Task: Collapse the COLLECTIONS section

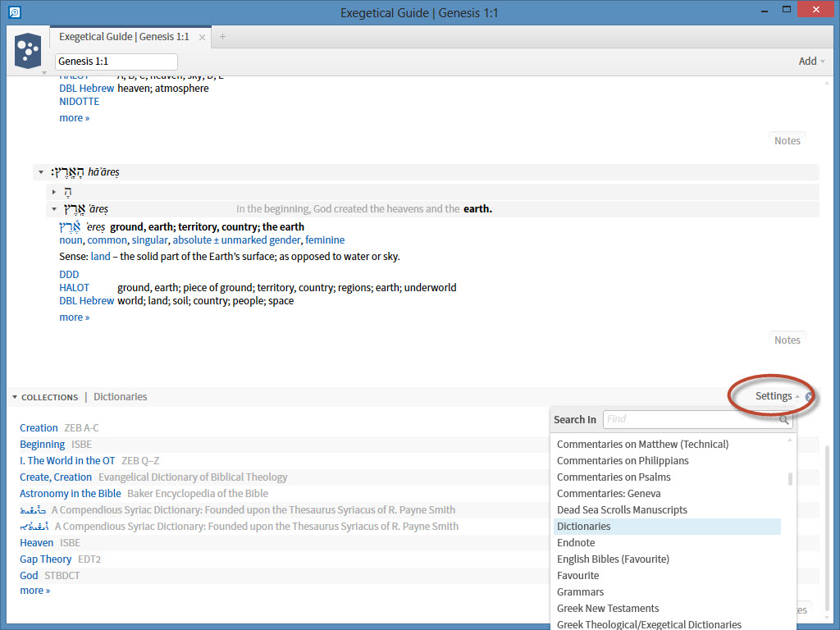Action: click(15, 397)
